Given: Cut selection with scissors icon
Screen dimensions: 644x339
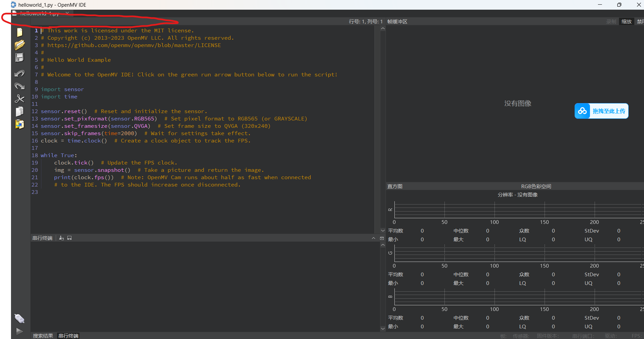Looking at the screenshot, I should coord(20,99).
